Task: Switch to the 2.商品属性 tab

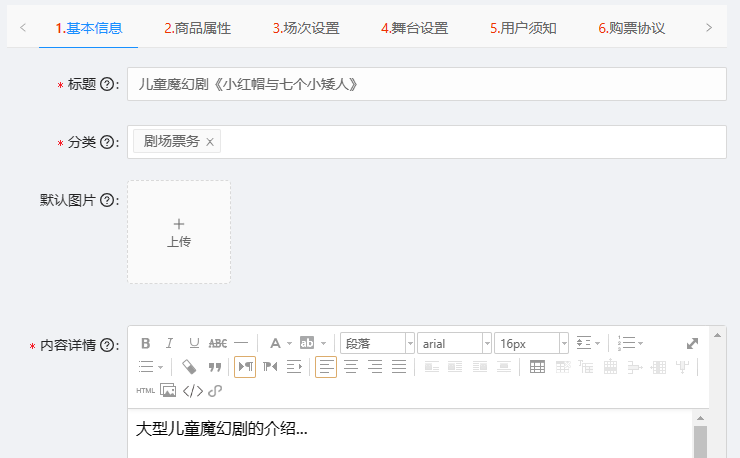Action: [x=198, y=28]
